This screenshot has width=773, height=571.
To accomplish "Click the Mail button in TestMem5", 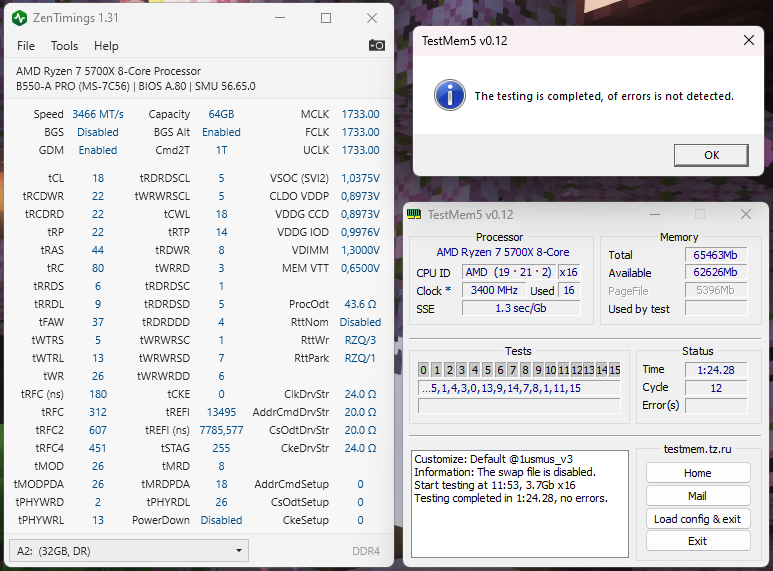I will pyautogui.click(x=698, y=496).
